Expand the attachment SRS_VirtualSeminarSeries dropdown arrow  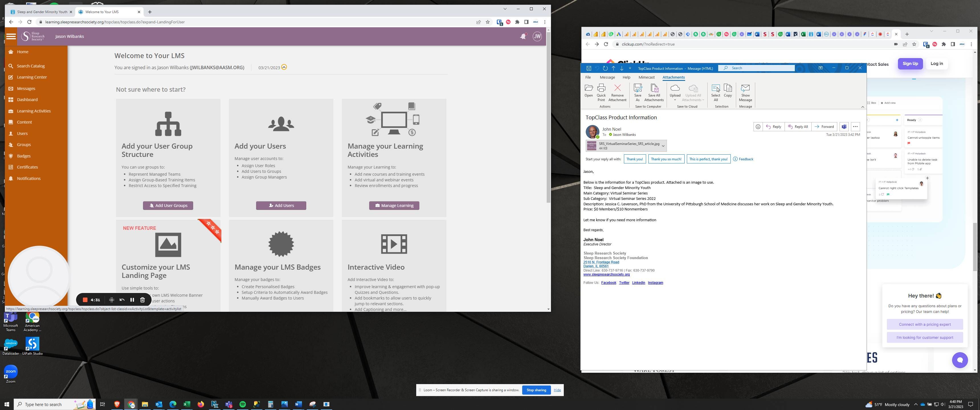tap(663, 146)
